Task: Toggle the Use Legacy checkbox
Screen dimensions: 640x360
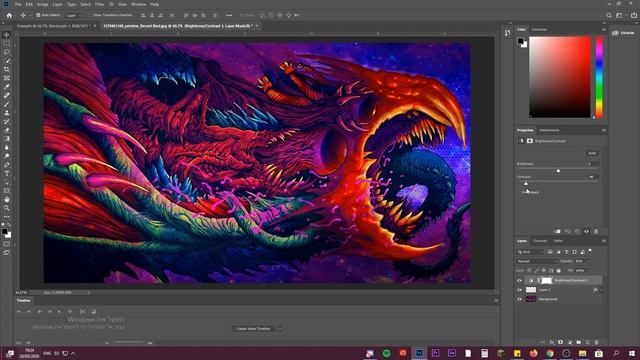Action: pyautogui.click(x=520, y=192)
